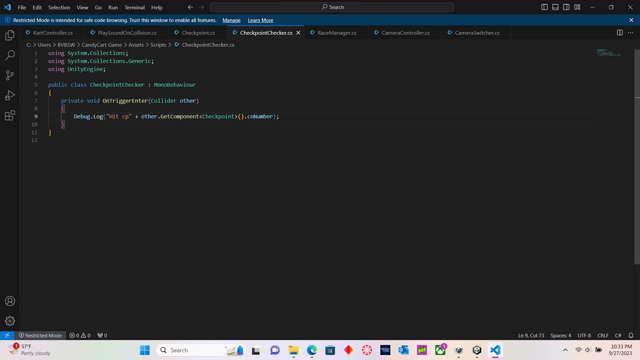Open Customize Layout icon
640x360 pixels.
577,7
